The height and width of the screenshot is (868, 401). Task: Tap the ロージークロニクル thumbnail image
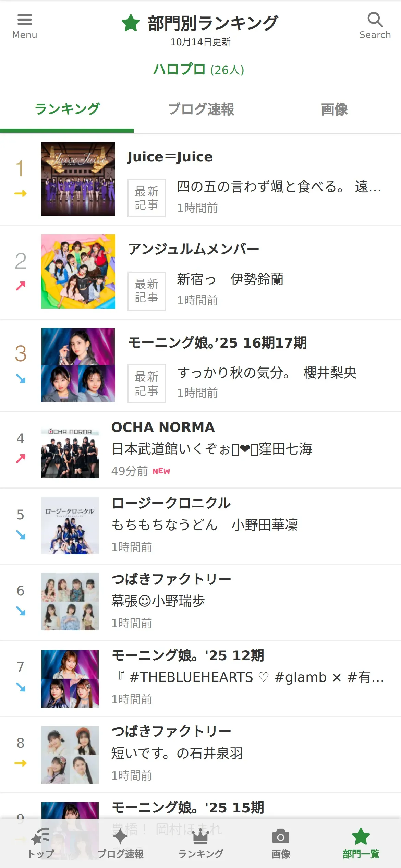[70, 526]
